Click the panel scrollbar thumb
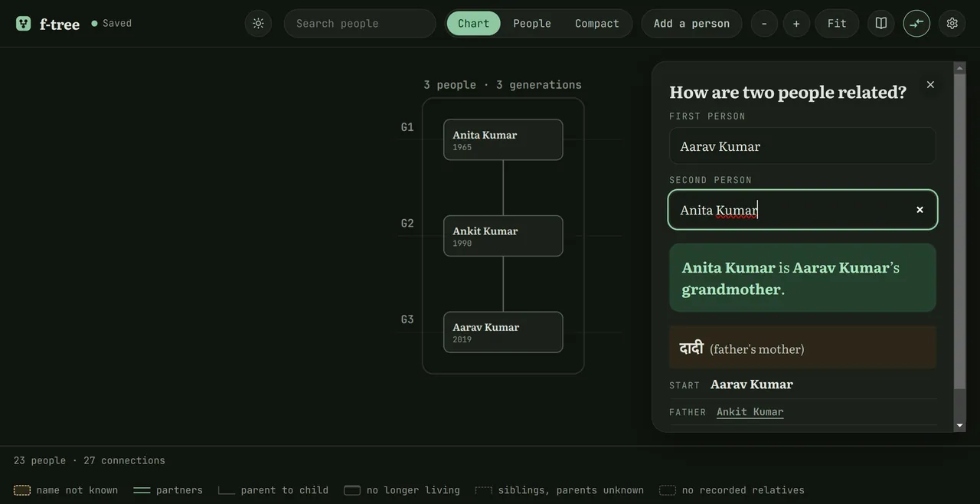 coord(959,232)
